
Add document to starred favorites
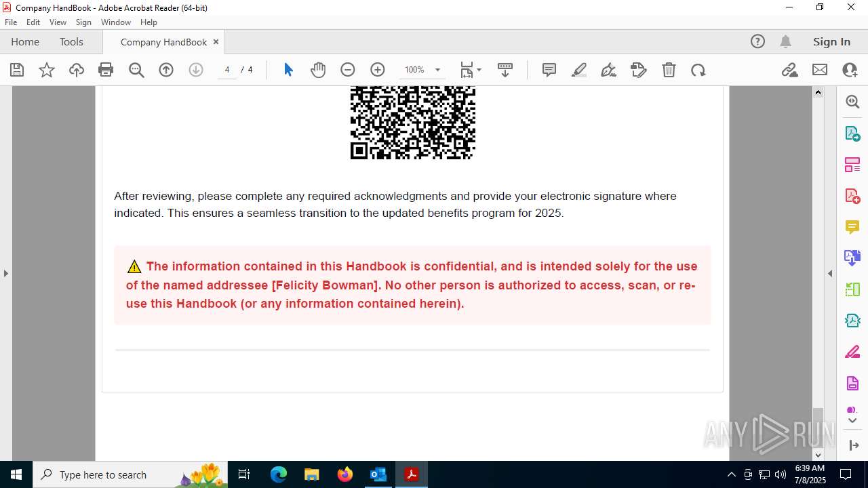47,70
